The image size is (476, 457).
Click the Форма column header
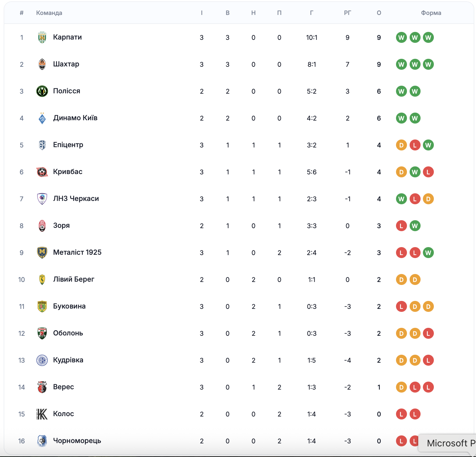[431, 13]
